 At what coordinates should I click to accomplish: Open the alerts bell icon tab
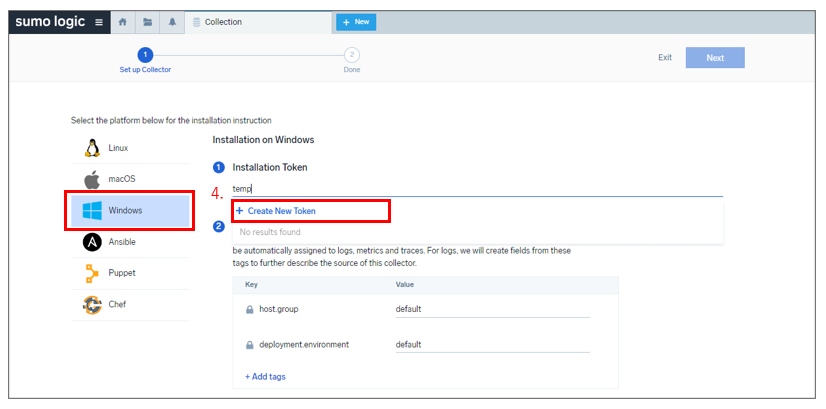(172, 22)
